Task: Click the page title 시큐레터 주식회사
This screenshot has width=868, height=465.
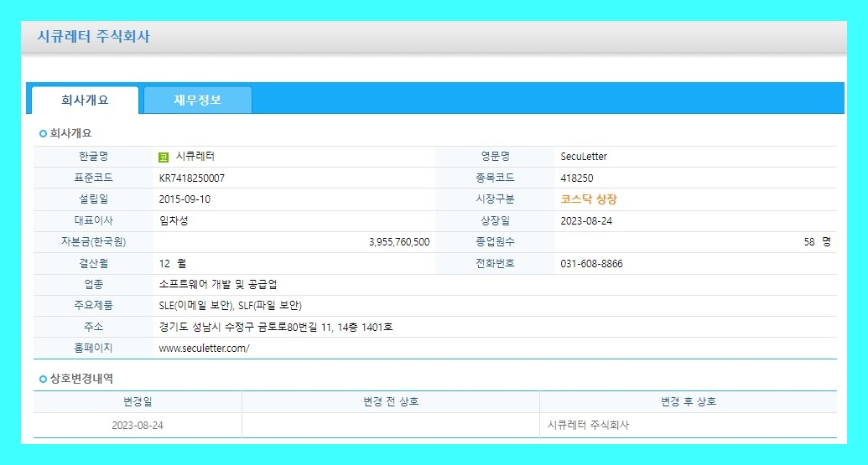Action: click(93, 37)
